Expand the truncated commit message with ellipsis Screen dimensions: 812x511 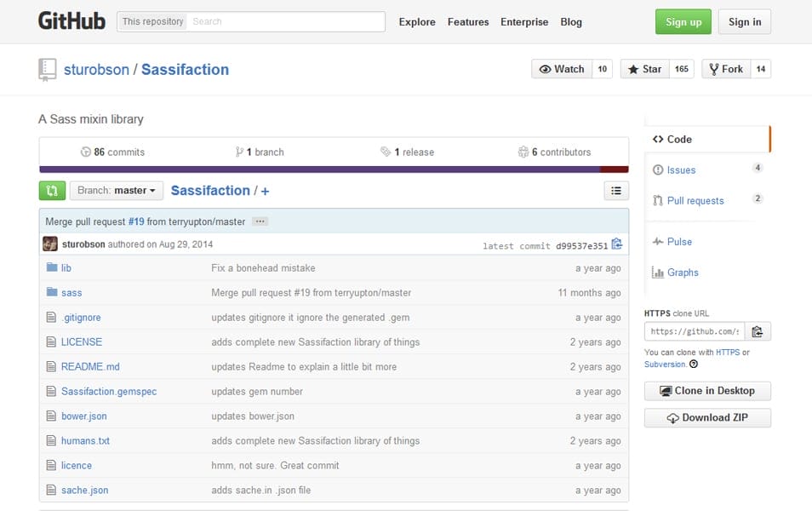pyautogui.click(x=260, y=221)
